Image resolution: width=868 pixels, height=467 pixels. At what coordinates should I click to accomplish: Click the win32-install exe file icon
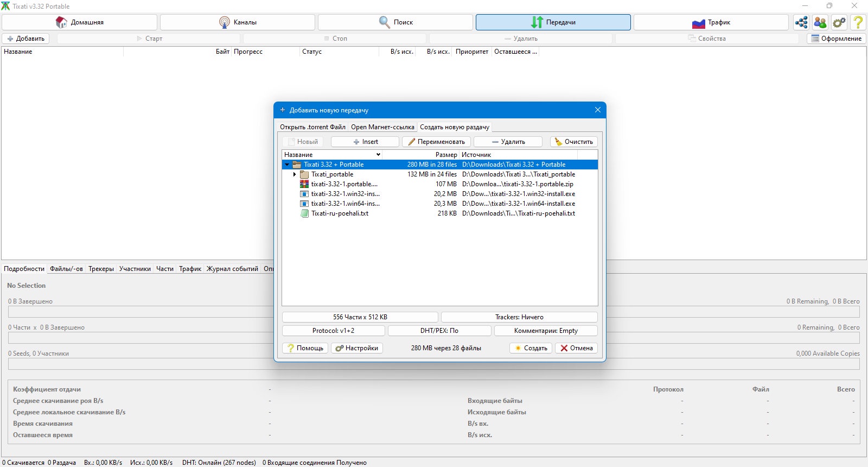click(304, 194)
